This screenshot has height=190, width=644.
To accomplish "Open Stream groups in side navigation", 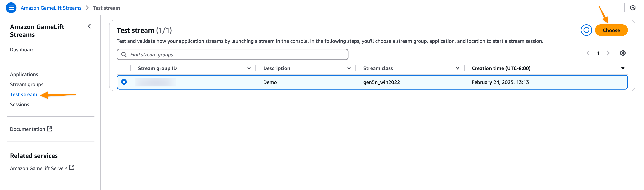I will (x=26, y=84).
